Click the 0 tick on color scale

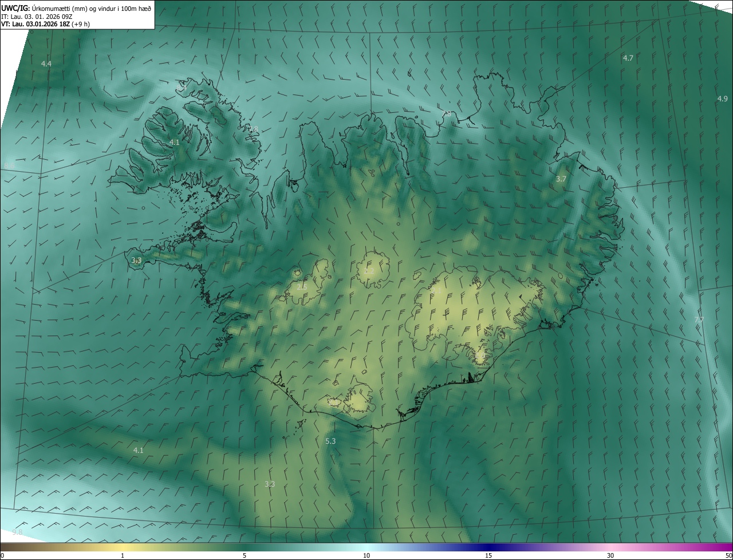pos(2,555)
